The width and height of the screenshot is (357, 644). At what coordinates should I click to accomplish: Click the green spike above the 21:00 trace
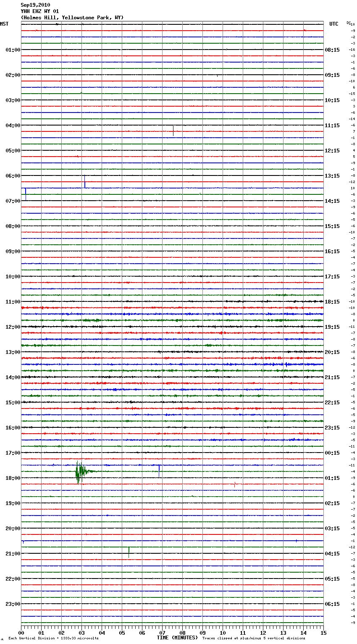click(129, 552)
